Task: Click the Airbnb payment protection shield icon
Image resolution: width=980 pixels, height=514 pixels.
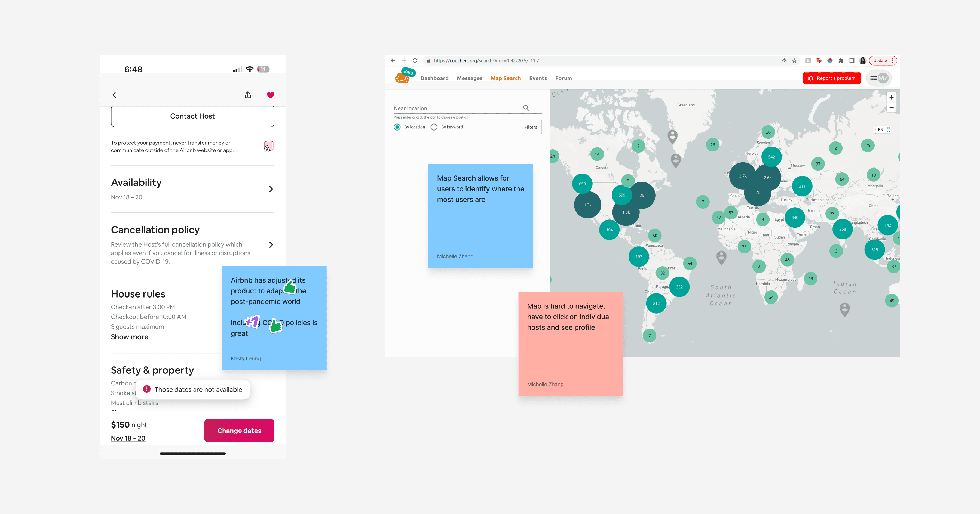Action: click(269, 146)
